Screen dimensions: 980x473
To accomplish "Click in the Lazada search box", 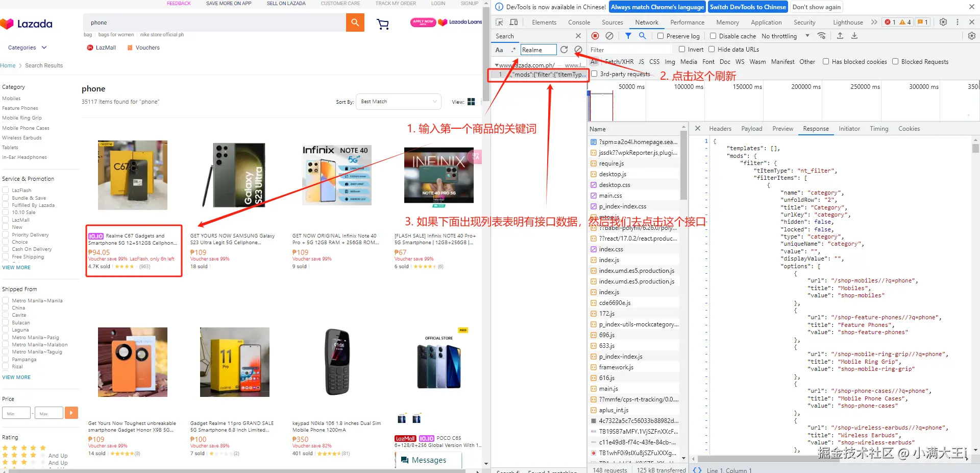I will point(214,22).
